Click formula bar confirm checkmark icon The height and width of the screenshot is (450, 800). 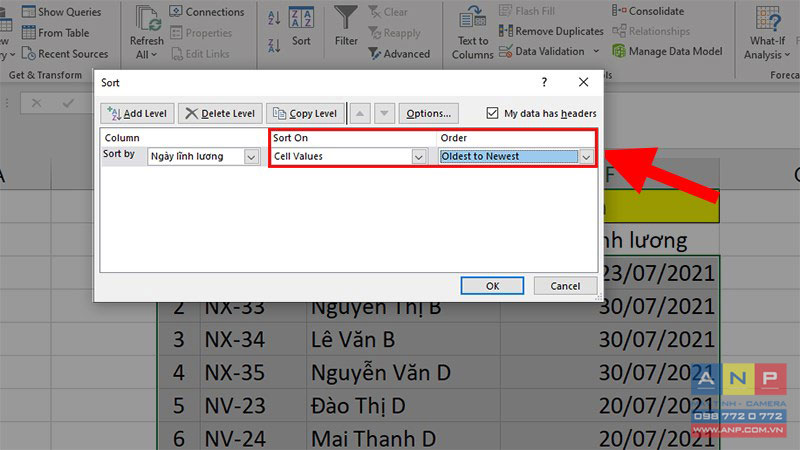68,104
